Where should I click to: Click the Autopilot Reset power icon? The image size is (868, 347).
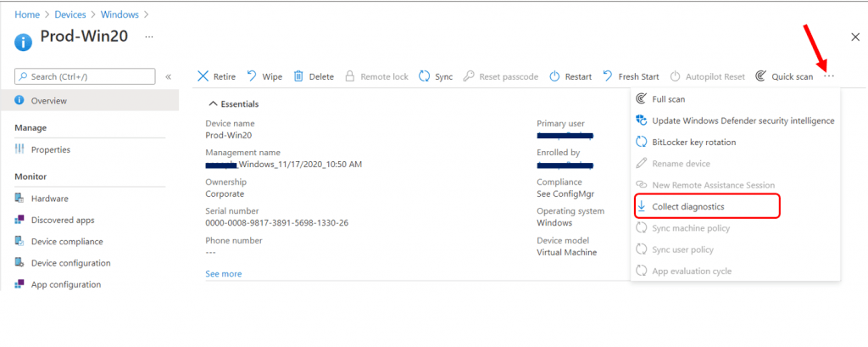676,76
